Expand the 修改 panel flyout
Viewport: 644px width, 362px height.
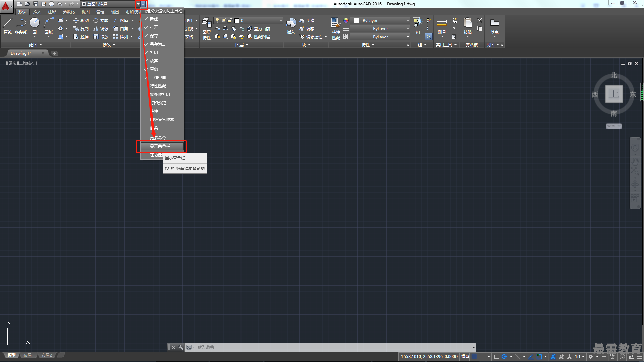tap(109, 45)
